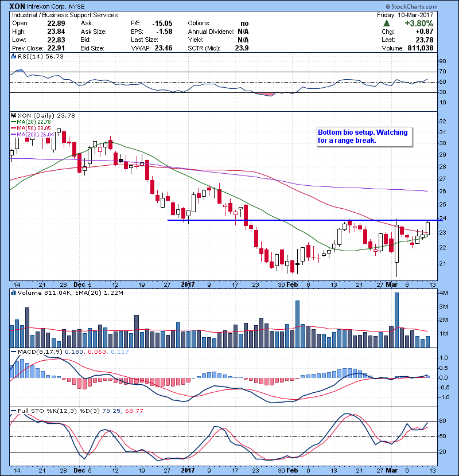Click "2017" on the date axis under price chart

point(188,284)
